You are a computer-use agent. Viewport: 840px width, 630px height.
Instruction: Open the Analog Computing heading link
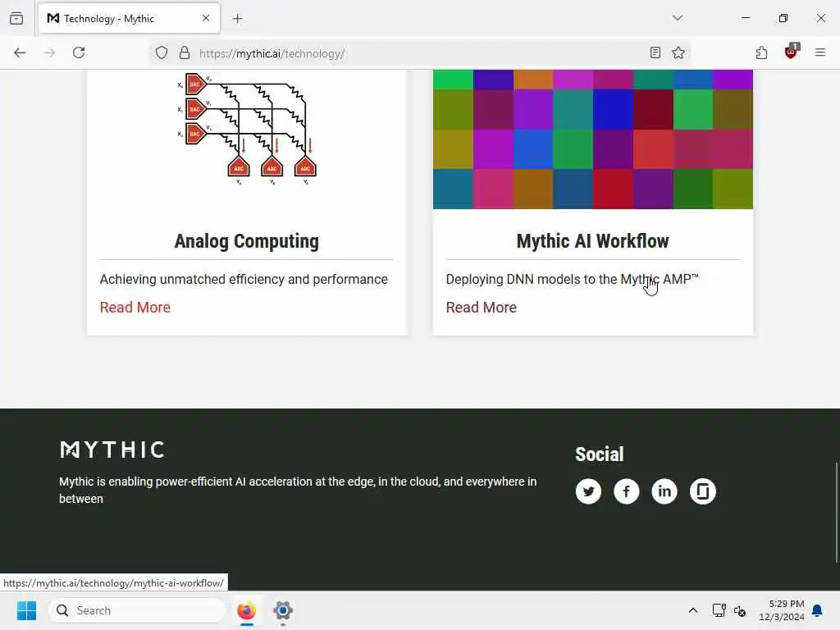point(246,241)
